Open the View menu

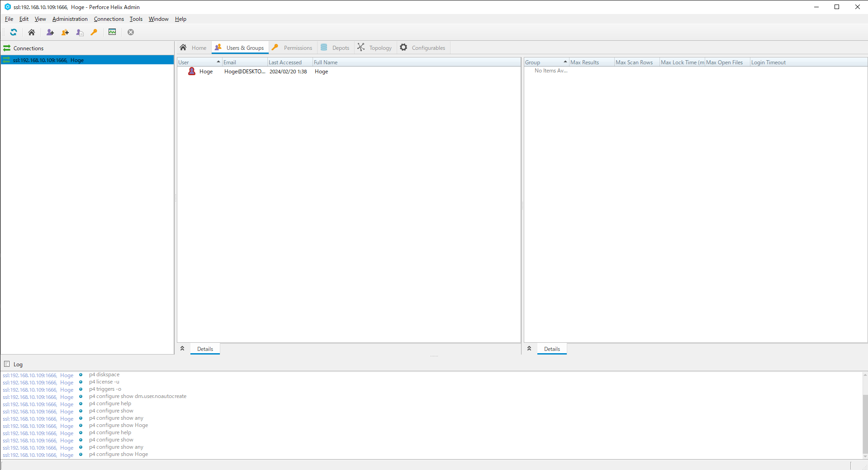[40, 19]
